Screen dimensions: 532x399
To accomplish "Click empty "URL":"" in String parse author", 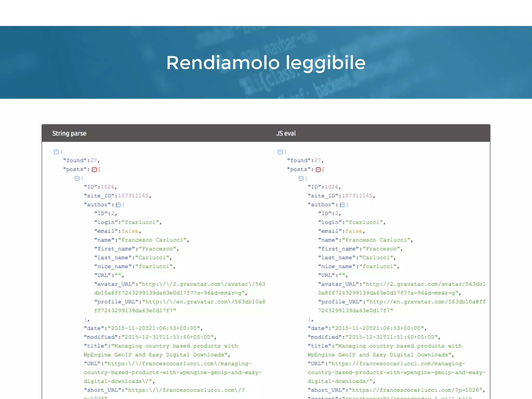I will (109, 275).
